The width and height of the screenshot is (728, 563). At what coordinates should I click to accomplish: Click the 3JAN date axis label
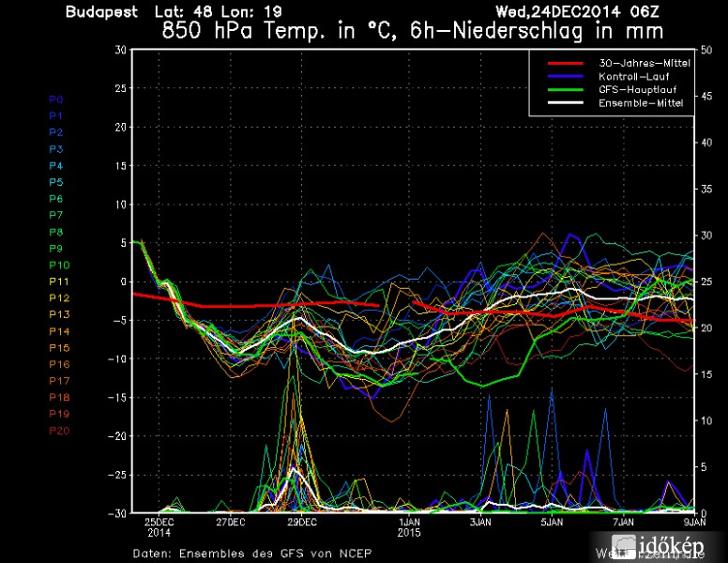[x=480, y=522]
